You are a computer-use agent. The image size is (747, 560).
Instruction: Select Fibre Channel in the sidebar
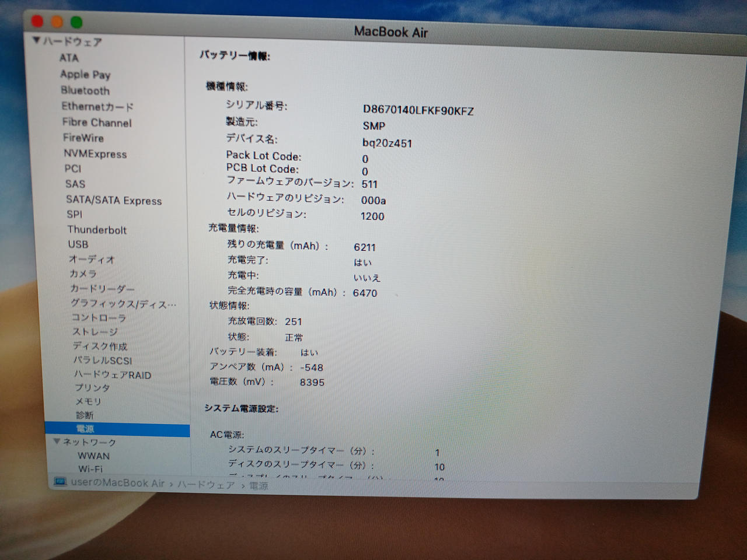97,123
